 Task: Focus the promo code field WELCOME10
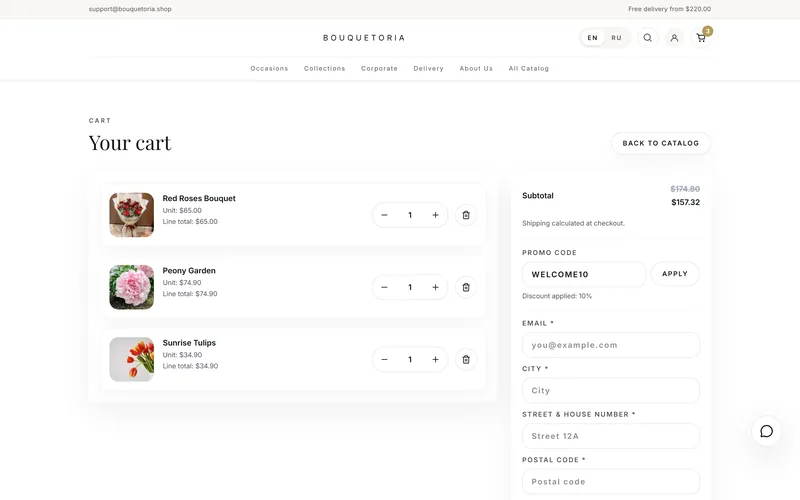(584, 274)
